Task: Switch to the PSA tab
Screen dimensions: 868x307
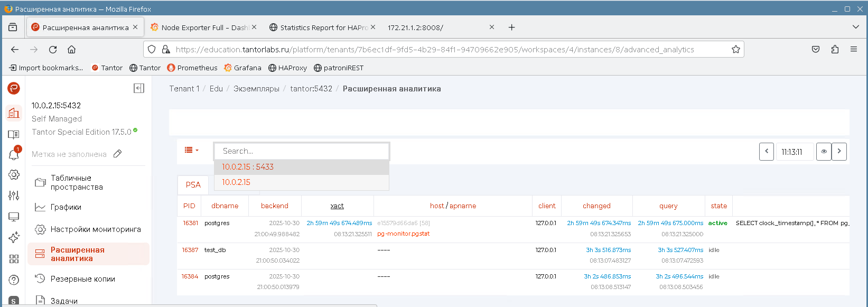Action: point(193,184)
